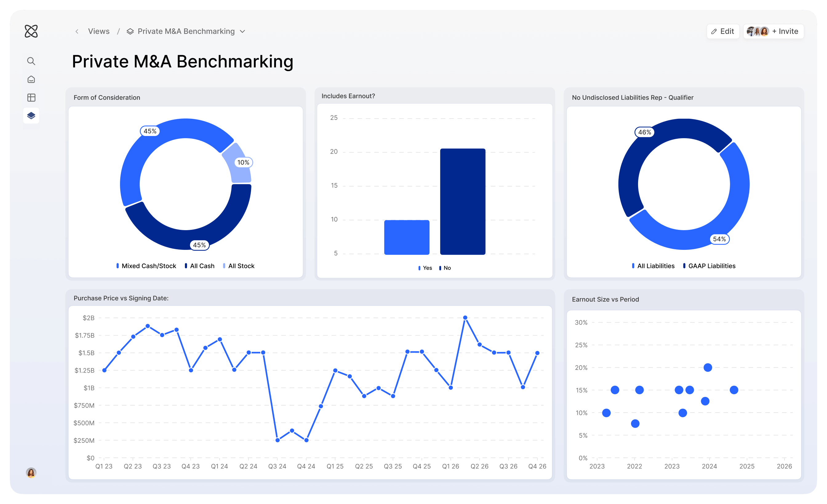Click the 20% scatter dot near 2024
This screenshot has height=504, width=827.
(x=708, y=367)
